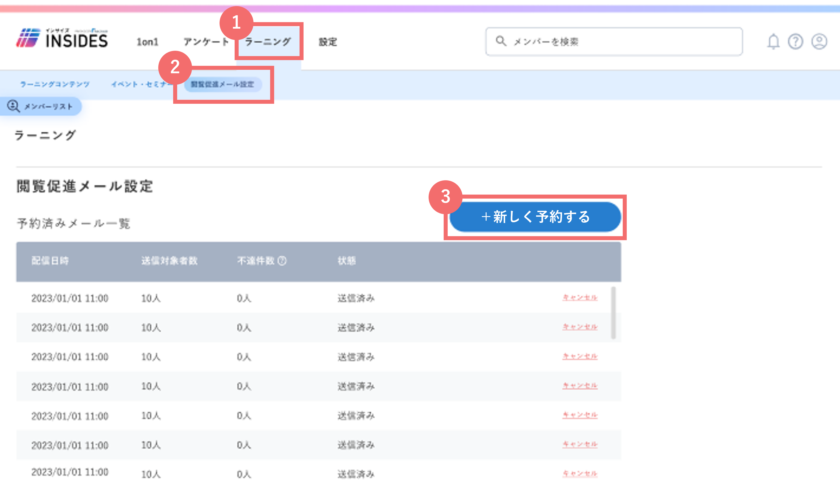This screenshot has width=840, height=504.
Task: Click first row date 2023/01/01 11:00
Action: (x=70, y=299)
